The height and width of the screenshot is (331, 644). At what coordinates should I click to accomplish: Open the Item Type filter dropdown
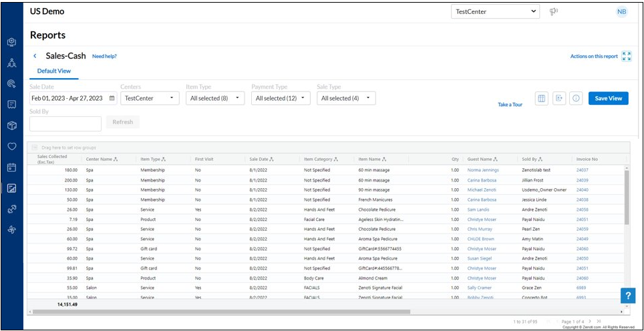pos(215,99)
